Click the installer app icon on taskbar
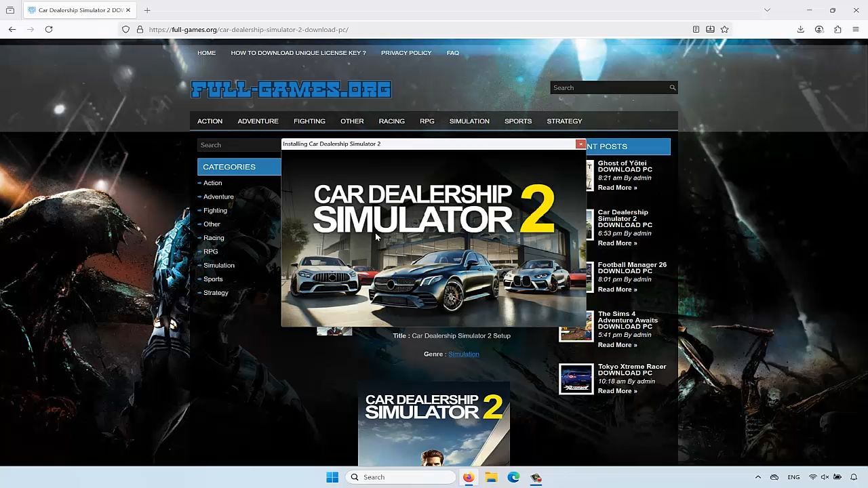868x488 pixels. [x=536, y=477]
